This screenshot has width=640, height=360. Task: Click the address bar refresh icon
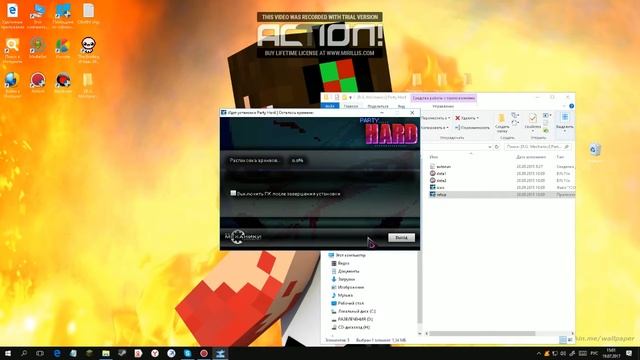[497, 147]
